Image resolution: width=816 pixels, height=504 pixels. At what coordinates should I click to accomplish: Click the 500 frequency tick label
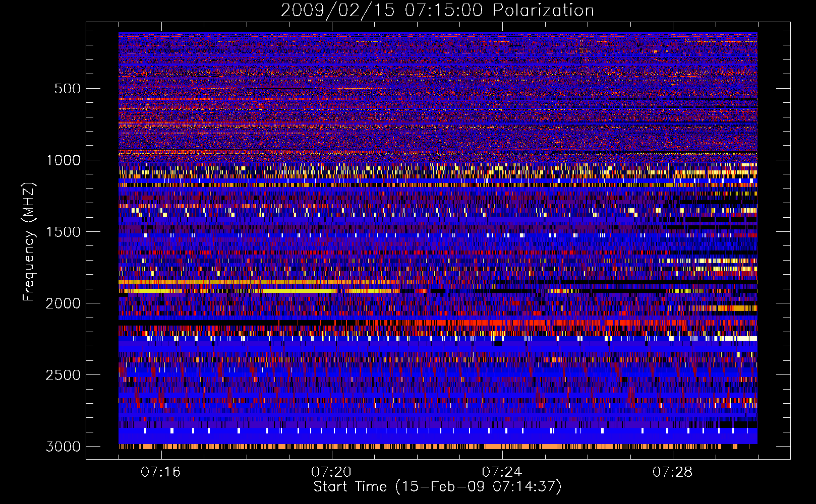pyautogui.click(x=68, y=89)
